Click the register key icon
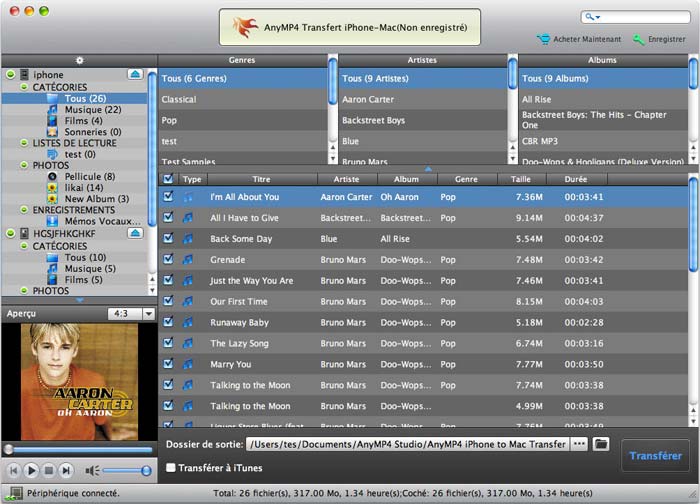The height and width of the screenshot is (504, 700). click(638, 39)
